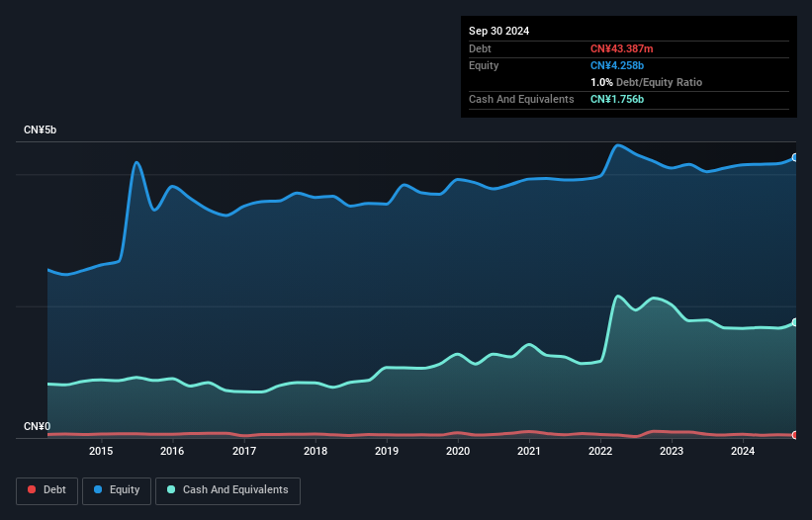Click the 2024 x-axis label
The width and height of the screenshot is (812, 520).
click(743, 451)
